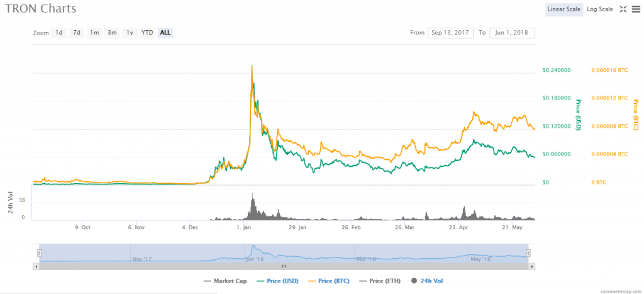Click the Price (USD) vertical axis title
The width and height of the screenshot is (644, 294).
579,115
